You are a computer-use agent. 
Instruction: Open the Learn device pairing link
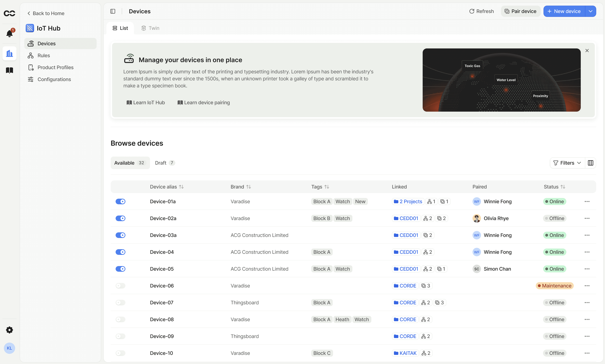(x=203, y=102)
